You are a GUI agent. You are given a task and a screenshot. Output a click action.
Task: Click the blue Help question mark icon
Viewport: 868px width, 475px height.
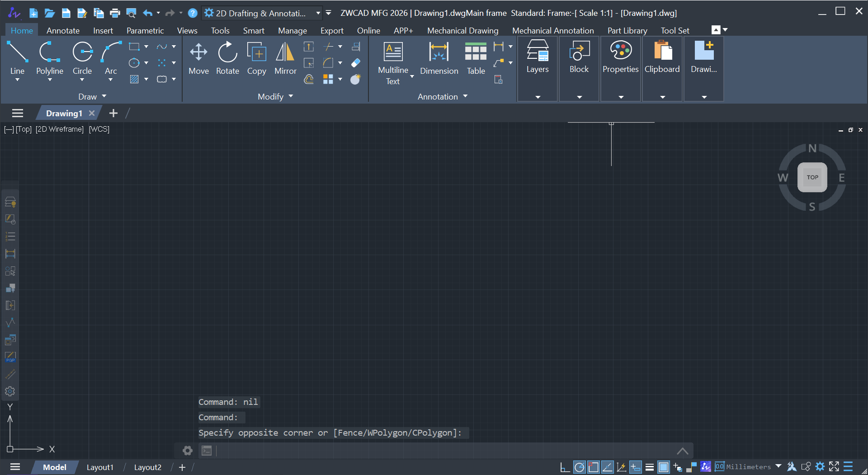pos(193,13)
